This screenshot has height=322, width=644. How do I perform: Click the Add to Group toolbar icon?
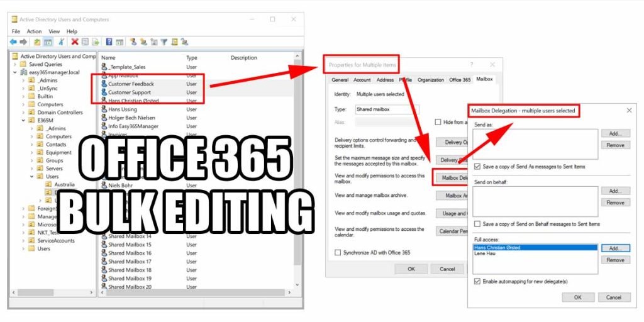tap(184, 42)
